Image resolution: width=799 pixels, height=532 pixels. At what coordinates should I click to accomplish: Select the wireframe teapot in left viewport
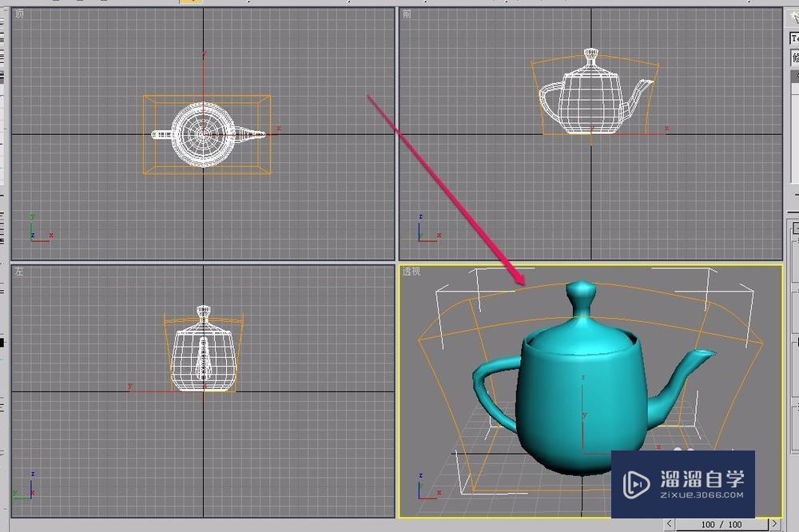pos(204,348)
